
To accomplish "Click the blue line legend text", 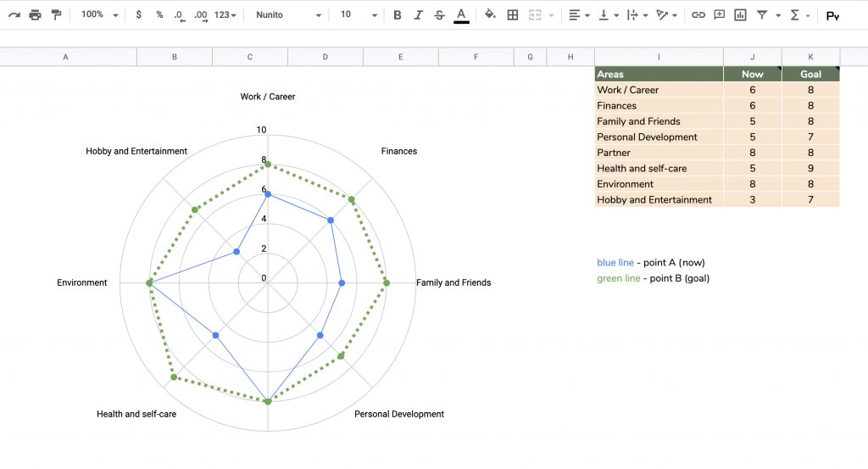I will tap(615, 262).
